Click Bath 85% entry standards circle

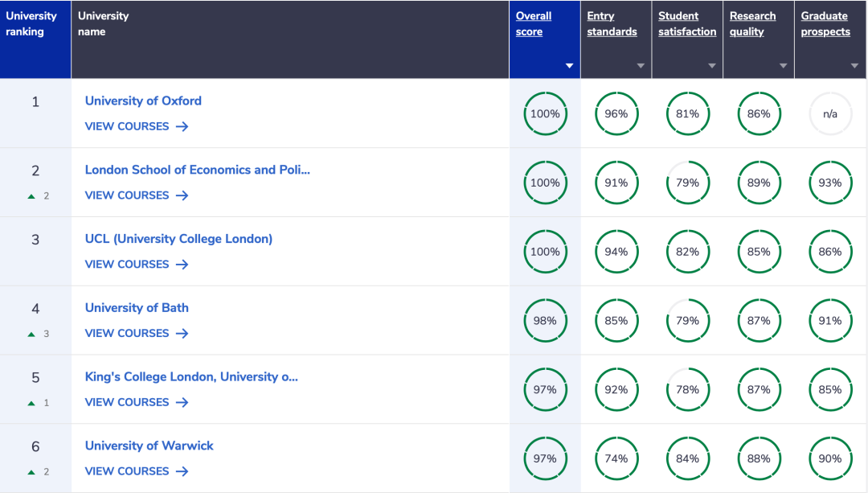[x=616, y=321]
